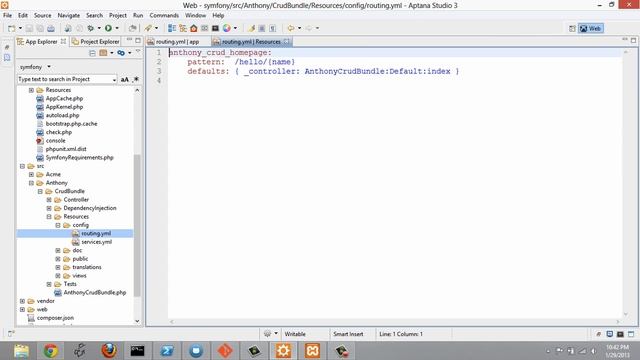The image size is (640, 360).
Task: Select composer.json file
Action: 56,318
